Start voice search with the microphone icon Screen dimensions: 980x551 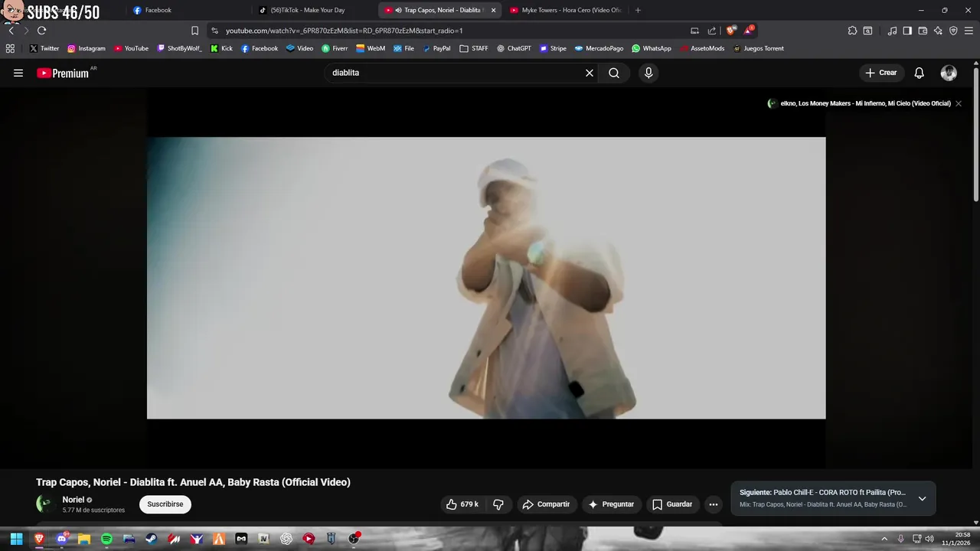coord(648,73)
